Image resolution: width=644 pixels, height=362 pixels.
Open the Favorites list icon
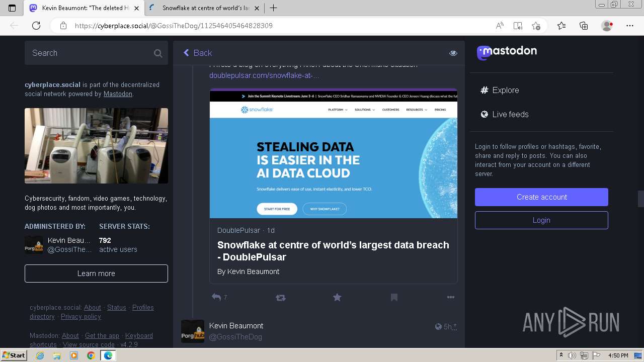pos(561,26)
